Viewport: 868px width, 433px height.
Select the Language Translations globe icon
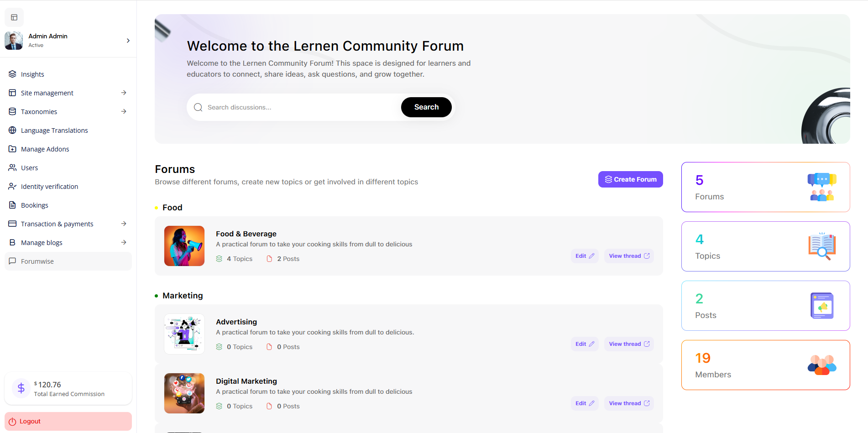[12, 130]
